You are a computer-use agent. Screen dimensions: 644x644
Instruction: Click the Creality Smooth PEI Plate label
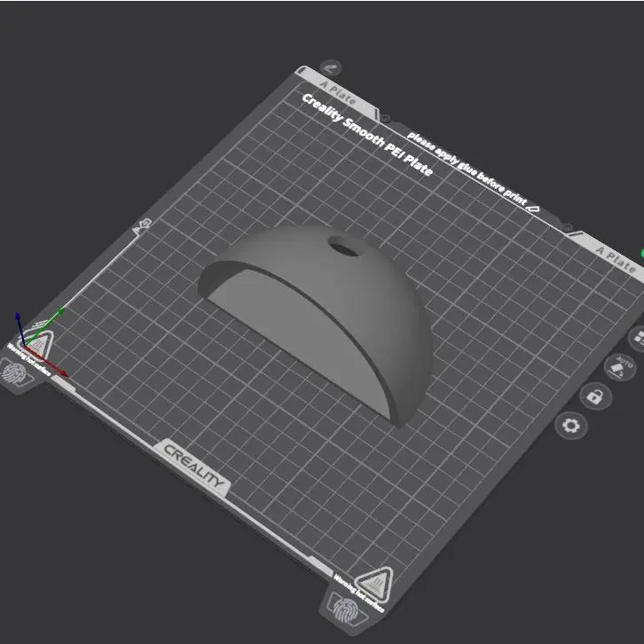(367, 135)
